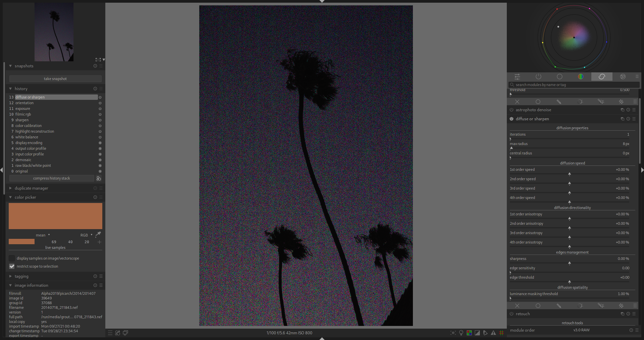This screenshot has height=340, width=644.
Task: Toggle focus peaking icon in bottom bar
Action: click(x=453, y=333)
